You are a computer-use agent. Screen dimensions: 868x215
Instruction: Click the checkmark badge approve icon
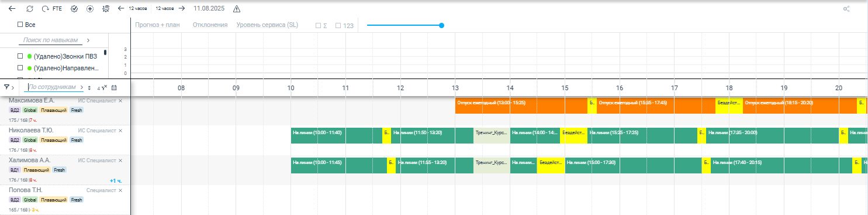tap(74, 9)
